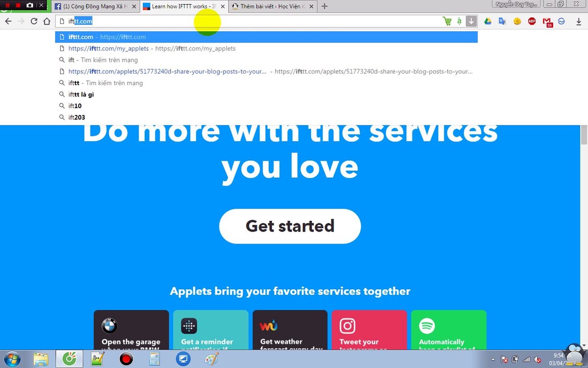588x368 pixels.
Task: Click the Cốc Cốc browser taskbar icon
Action: pyautogui.click(x=69, y=359)
